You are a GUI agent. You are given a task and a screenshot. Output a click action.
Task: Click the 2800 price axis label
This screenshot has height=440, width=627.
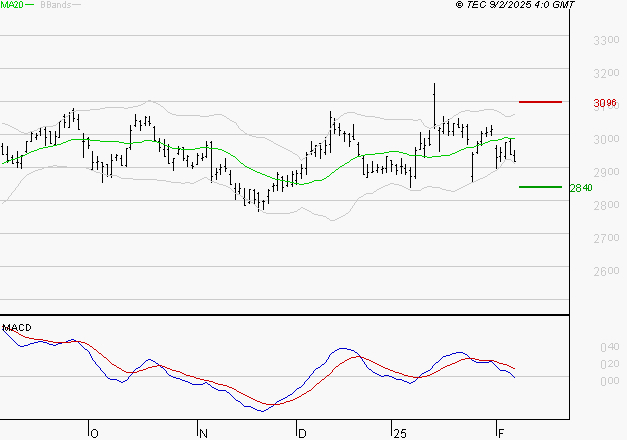pos(606,205)
